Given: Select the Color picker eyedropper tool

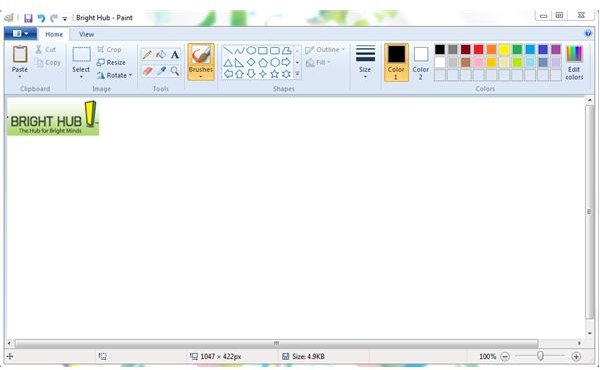Looking at the screenshot, I should tap(161, 71).
